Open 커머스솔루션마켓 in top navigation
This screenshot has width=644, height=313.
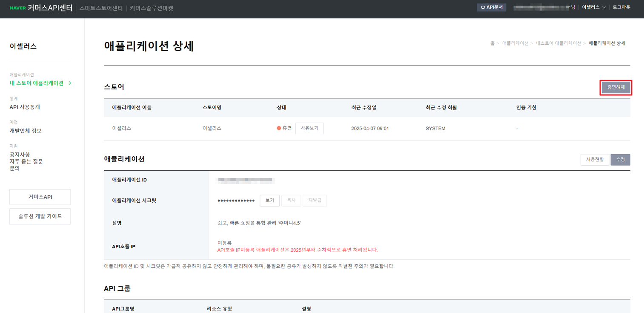click(x=152, y=8)
